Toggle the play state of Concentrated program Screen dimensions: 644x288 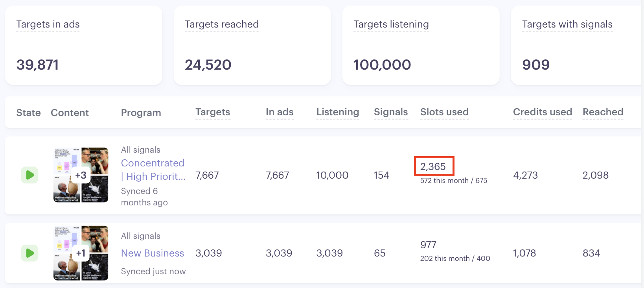(x=29, y=175)
